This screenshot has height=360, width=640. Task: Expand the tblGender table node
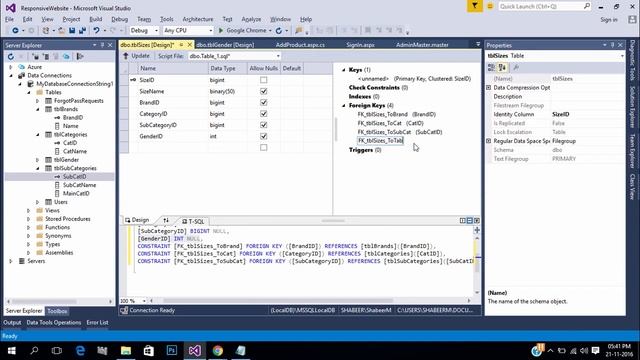pyautogui.click(x=38, y=160)
